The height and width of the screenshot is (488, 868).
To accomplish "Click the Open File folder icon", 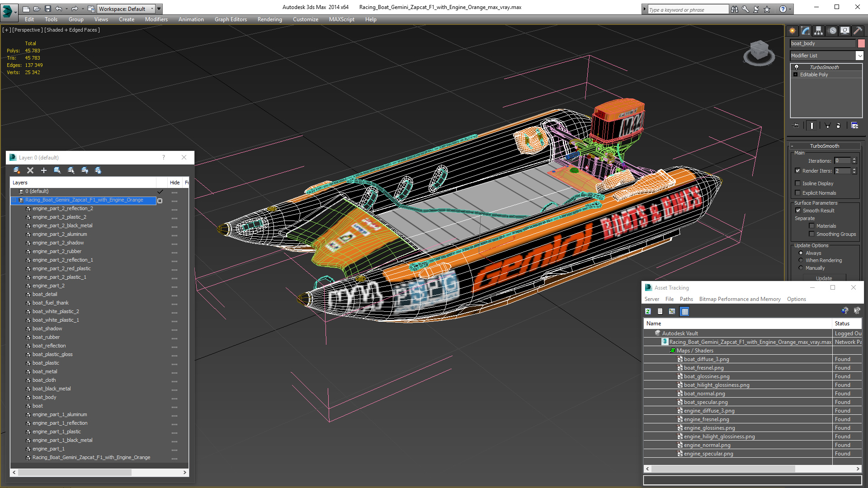I will tap(37, 9).
